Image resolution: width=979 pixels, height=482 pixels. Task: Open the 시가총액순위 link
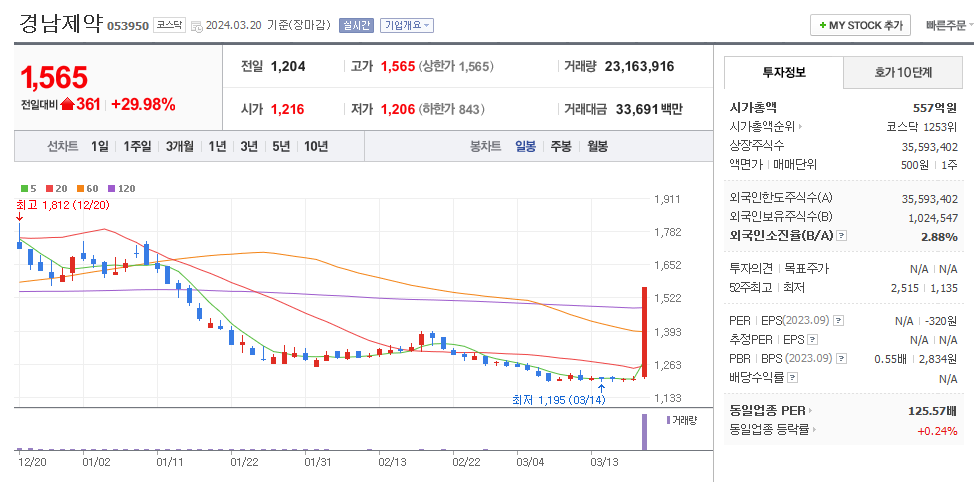click(x=762, y=127)
